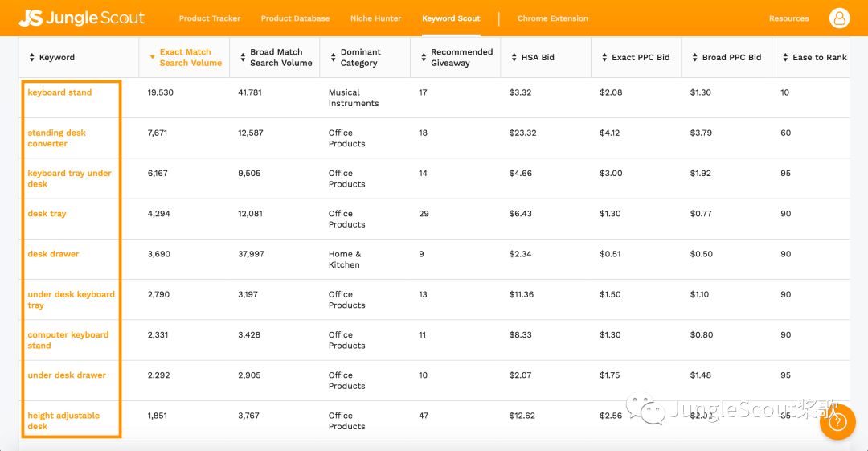Sort by Recommended Giveaway arrows icon

click(x=424, y=57)
